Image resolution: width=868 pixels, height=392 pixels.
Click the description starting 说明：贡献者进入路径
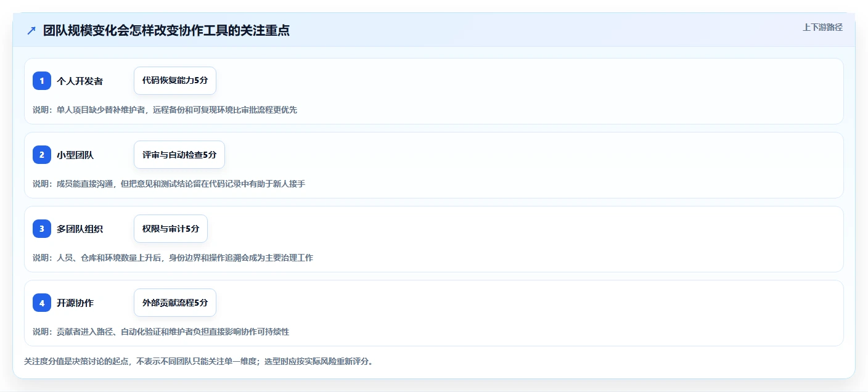coord(161,332)
